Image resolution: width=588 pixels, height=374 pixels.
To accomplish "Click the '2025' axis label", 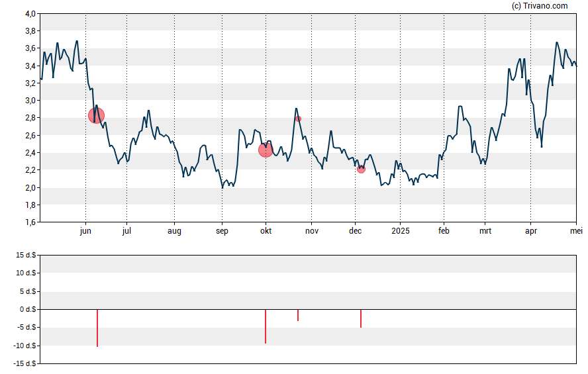I will click(401, 231).
